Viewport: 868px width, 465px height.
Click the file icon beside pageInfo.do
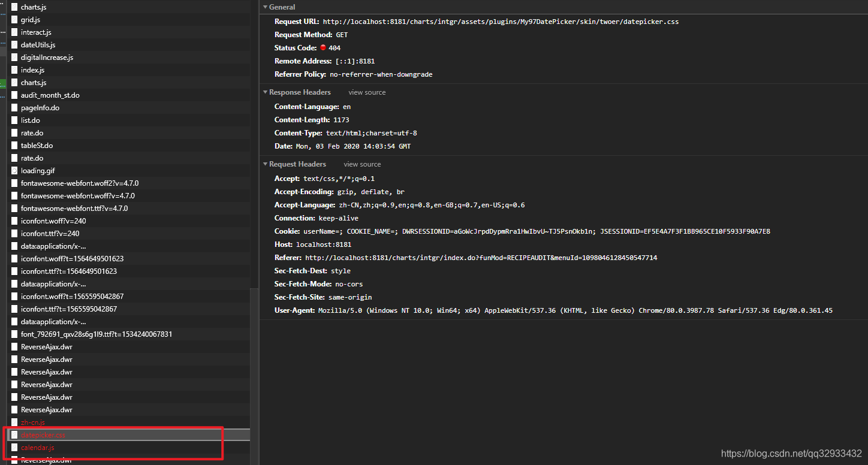pyautogui.click(x=14, y=108)
